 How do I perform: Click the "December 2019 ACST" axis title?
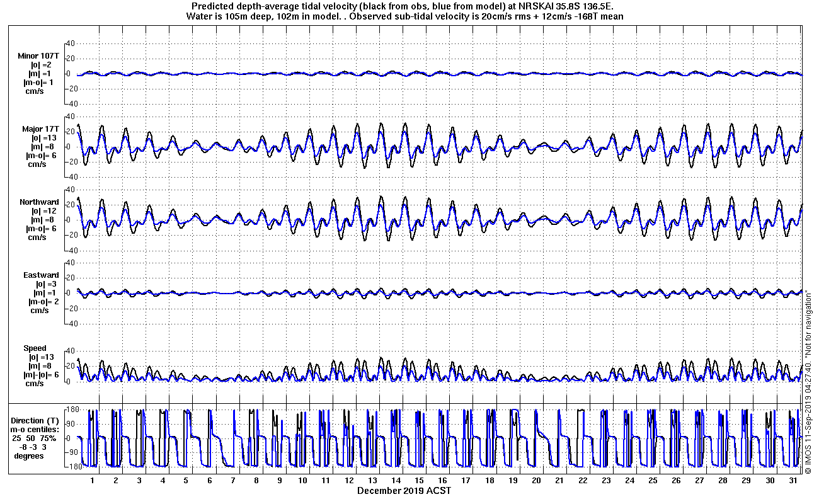pos(404,490)
